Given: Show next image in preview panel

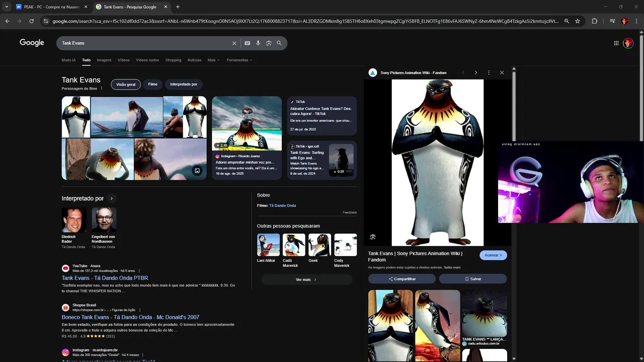Looking at the screenshot, I should tap(476, 72).
